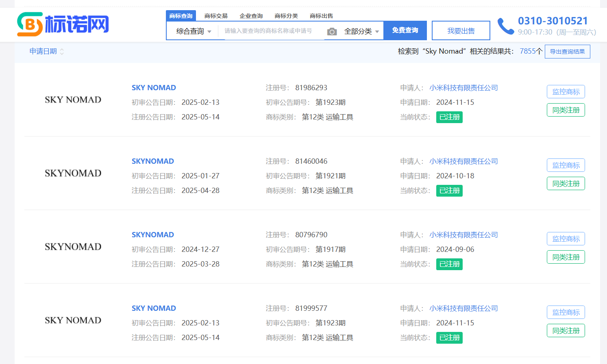This screenshot has height=364, width=607.
Task: Click the 免费查询 search button
Action: pos(405,30)
